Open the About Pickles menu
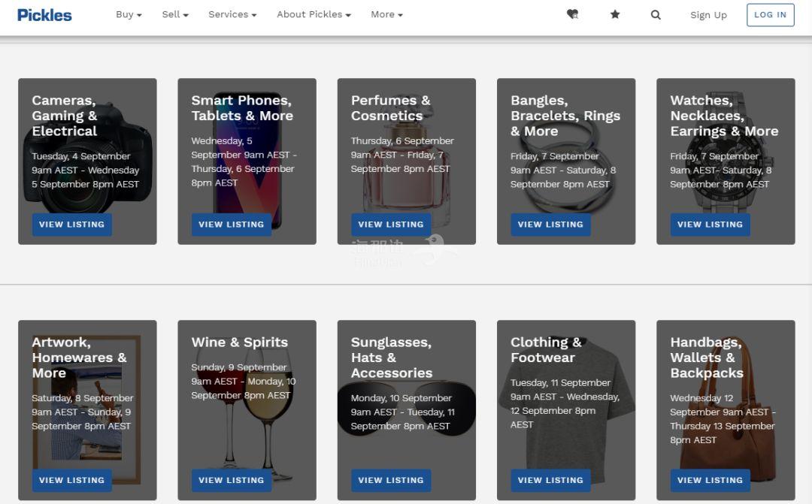This screenshot has width=812, height=504. click(x=314, y=14)
